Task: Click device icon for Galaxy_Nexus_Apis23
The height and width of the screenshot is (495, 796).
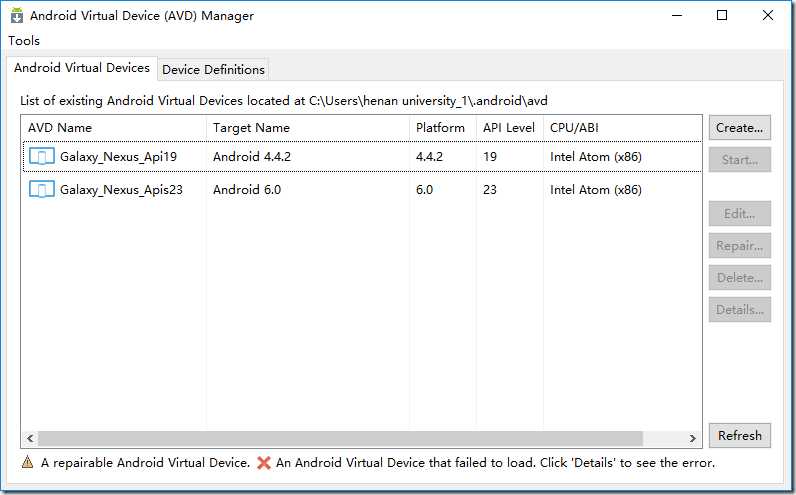Action: point(42,189)
